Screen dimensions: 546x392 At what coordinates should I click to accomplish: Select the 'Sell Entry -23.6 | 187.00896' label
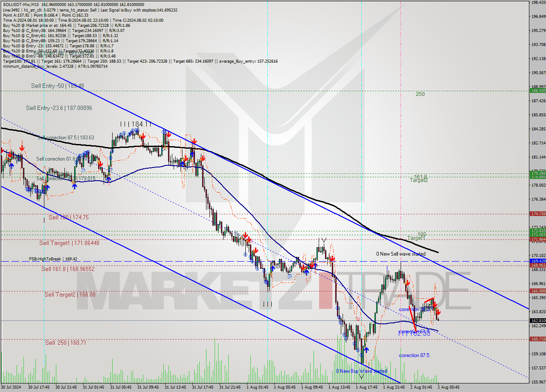59,108
